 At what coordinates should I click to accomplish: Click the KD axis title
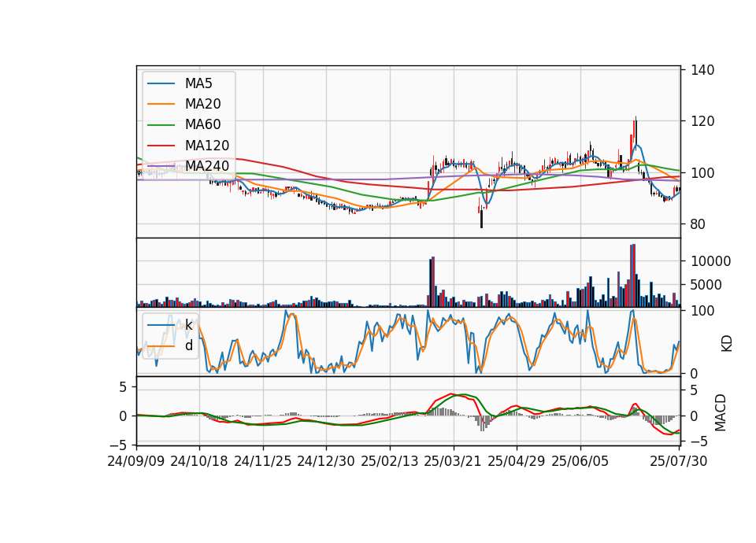coord(727,343)
